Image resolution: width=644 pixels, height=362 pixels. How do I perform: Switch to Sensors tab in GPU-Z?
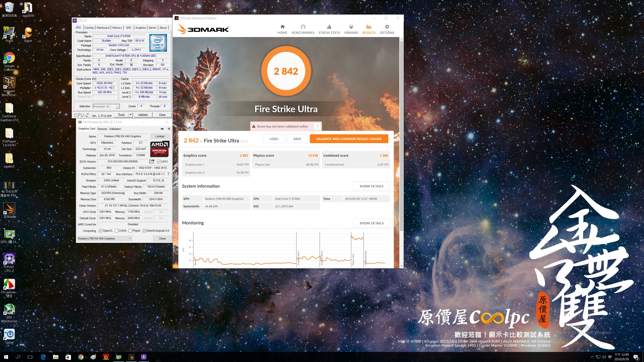pyautogui.click(x=102, y=129)
